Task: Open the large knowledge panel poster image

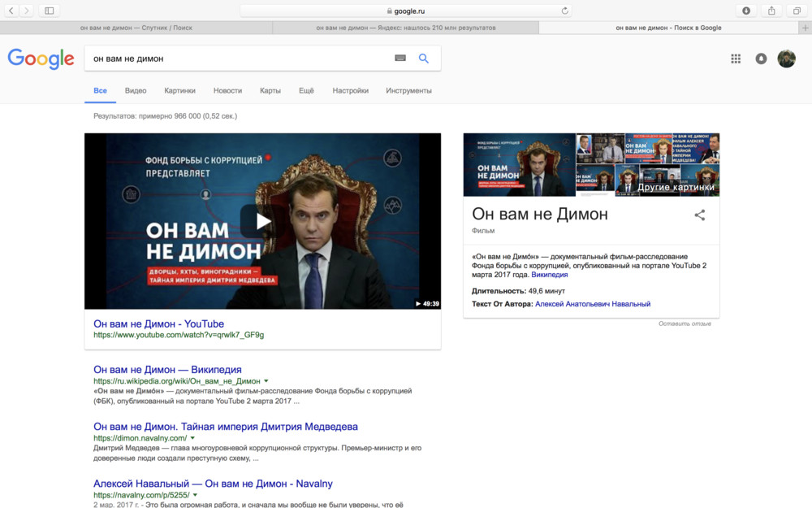Action: pyautogui.click(x=520, y=165)
